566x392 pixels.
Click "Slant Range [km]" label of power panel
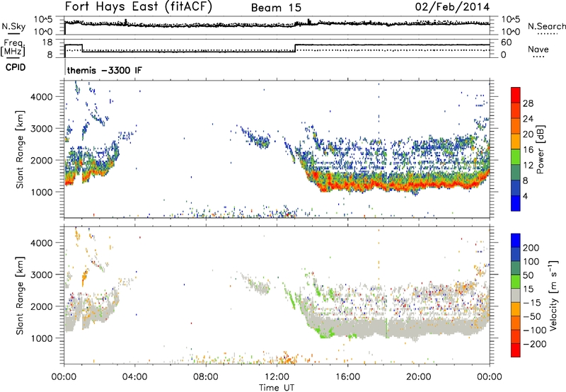click(x=20, y=149)
